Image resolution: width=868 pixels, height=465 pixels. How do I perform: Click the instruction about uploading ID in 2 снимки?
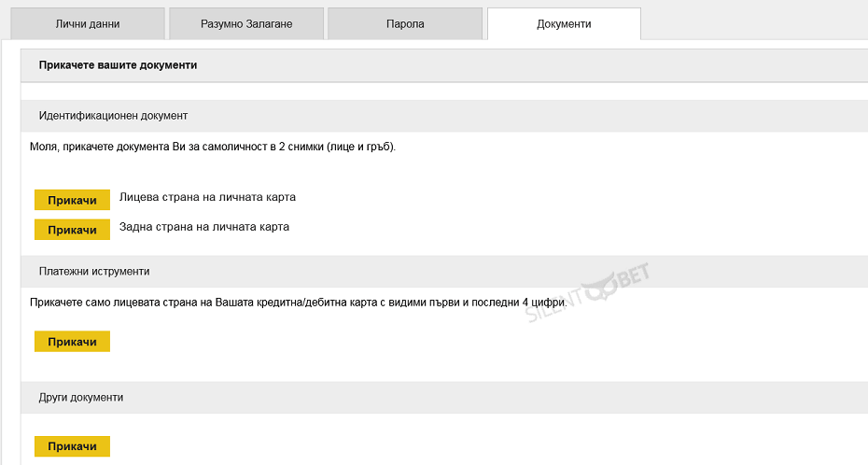pos(213,147)
